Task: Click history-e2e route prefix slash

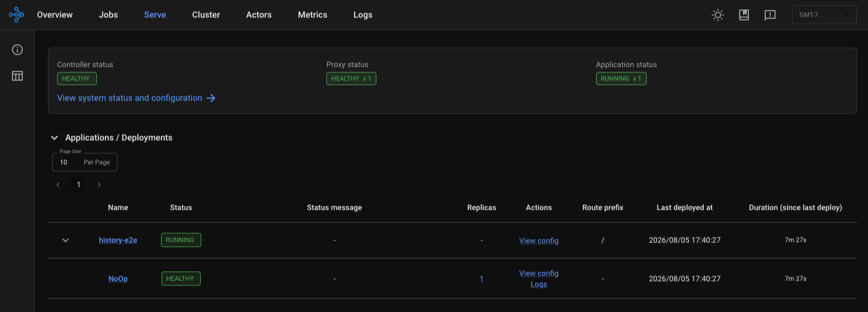Action: point(603,240)
